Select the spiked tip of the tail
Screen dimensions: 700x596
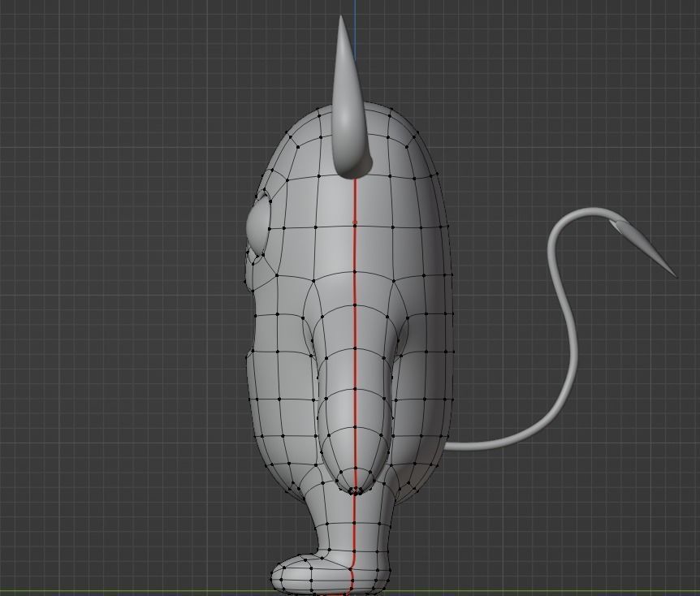click(644, 248)
